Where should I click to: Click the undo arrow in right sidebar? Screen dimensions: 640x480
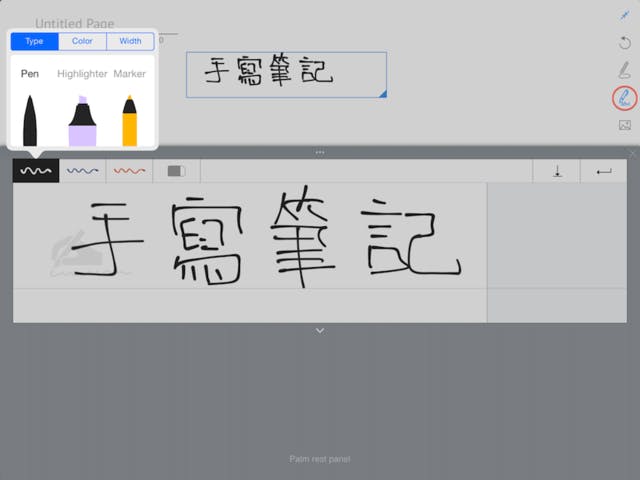click(x=625, y=43)
